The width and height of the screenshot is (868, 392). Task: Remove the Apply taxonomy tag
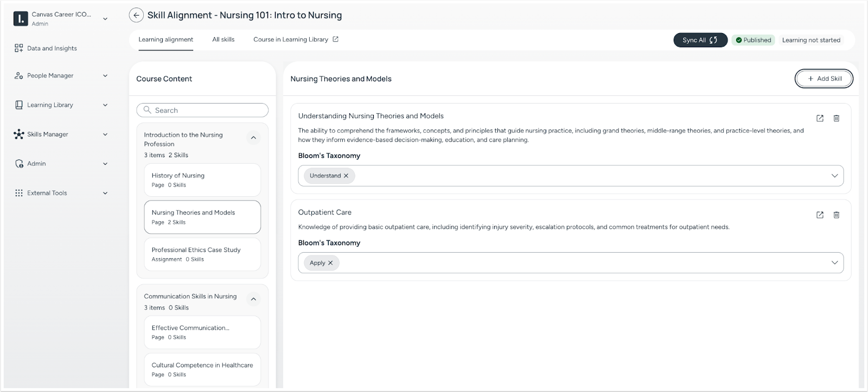coord(330,263)
